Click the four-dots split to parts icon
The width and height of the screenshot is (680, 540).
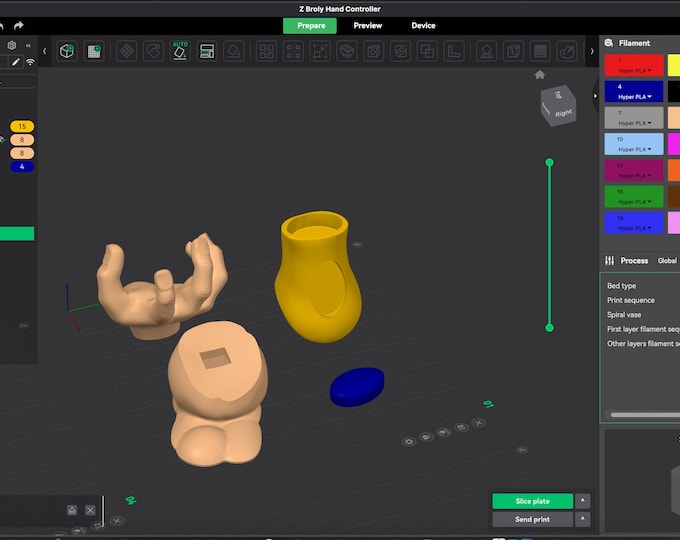coord(293,51)
